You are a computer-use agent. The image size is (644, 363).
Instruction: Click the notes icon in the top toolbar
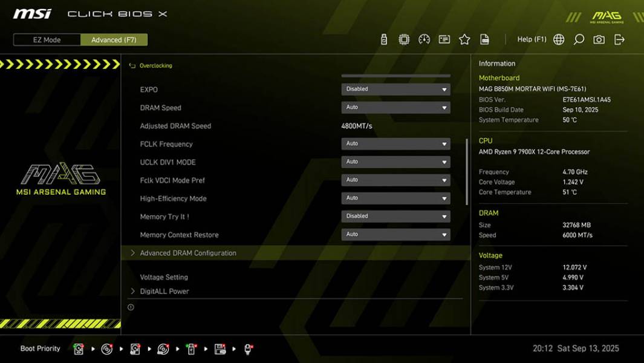(444, 39)
